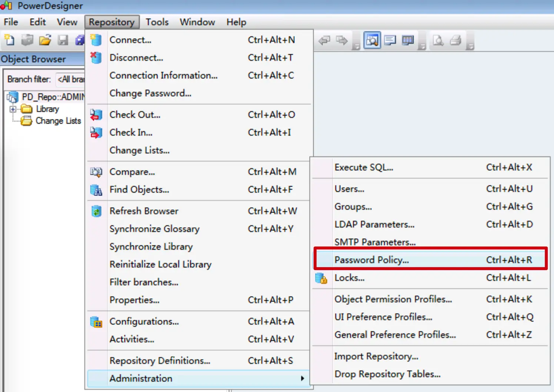This screenshot has width=554, height=392.
Task: Click the Print toolbar icon
Action: pos(456,40)
